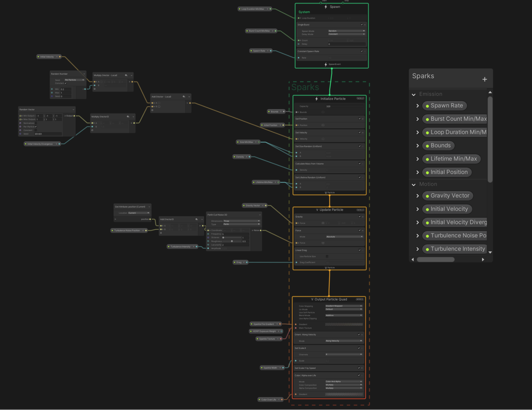Open Blend Mode dropdown showing Additive
Image resolution: width=532 pixels, height=410 pixels.
click(x=344, y=315)
